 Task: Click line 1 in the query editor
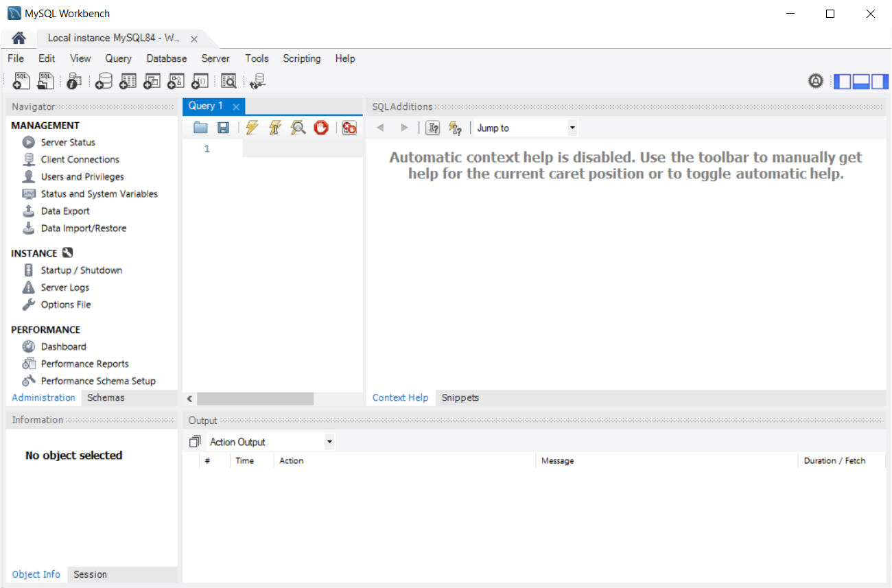point(302,149)
